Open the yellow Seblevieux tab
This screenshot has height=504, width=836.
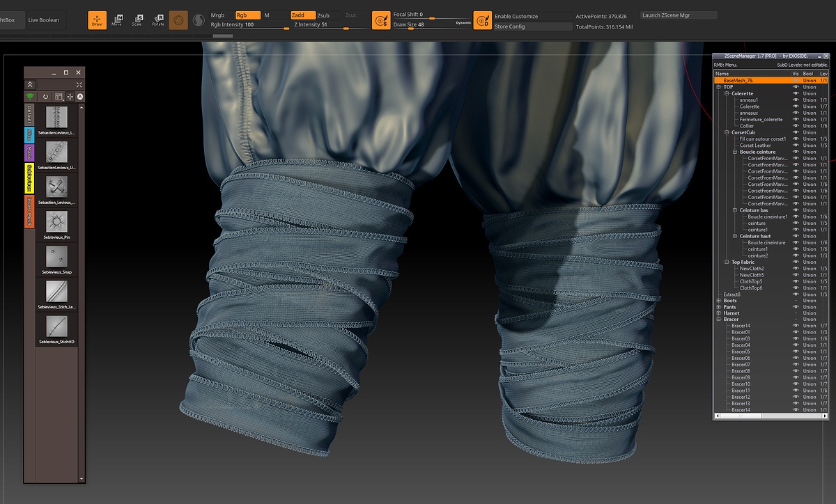29,178
